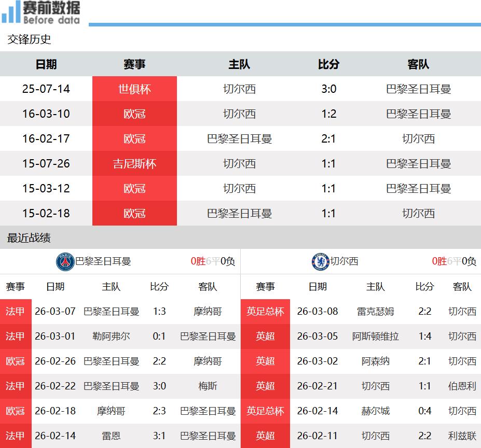Click the 赫尔城 team name
Image resolution: width=481 pixels, height=448 pixels.
(375, 411)
